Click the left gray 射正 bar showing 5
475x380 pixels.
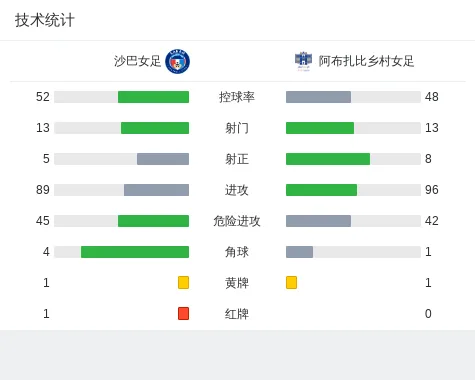coord(163,159)
